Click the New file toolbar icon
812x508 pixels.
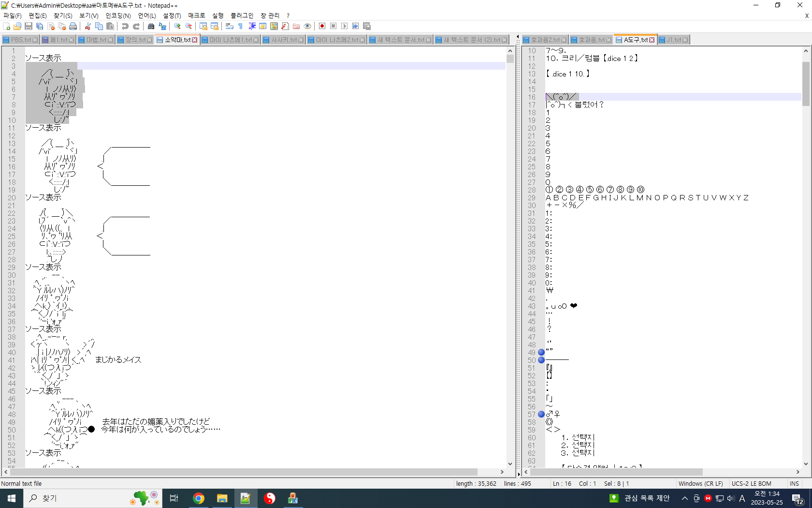point(6,26)
